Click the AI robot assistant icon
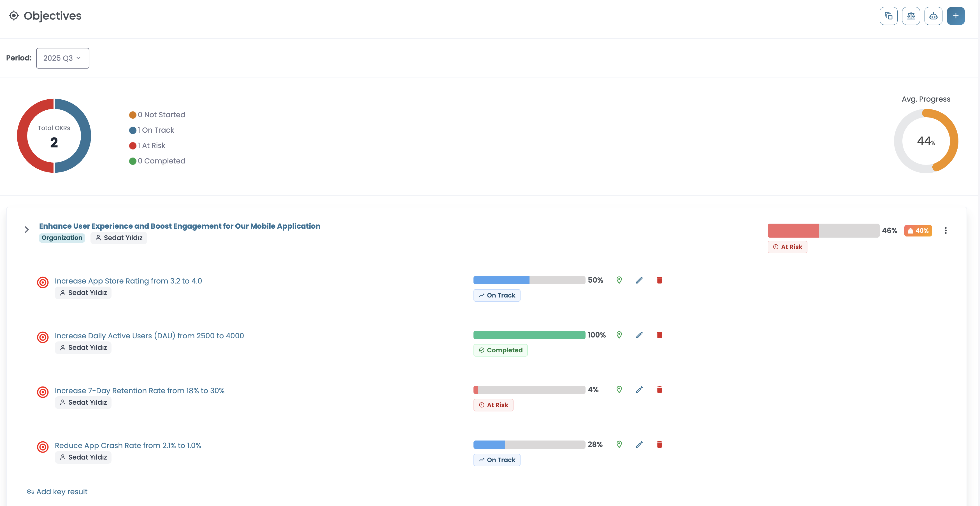The width and height of the screenshot is (980, 506). [933, 16]
